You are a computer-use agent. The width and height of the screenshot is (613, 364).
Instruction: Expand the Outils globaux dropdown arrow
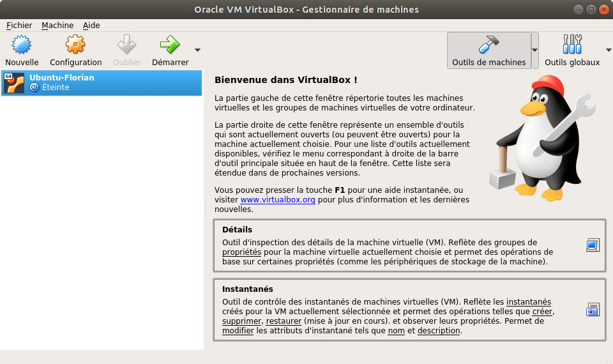pos(608,50)
